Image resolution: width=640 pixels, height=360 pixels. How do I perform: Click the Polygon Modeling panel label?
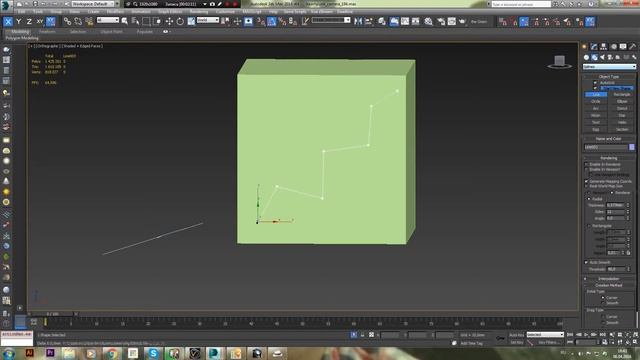click(22, 38)
